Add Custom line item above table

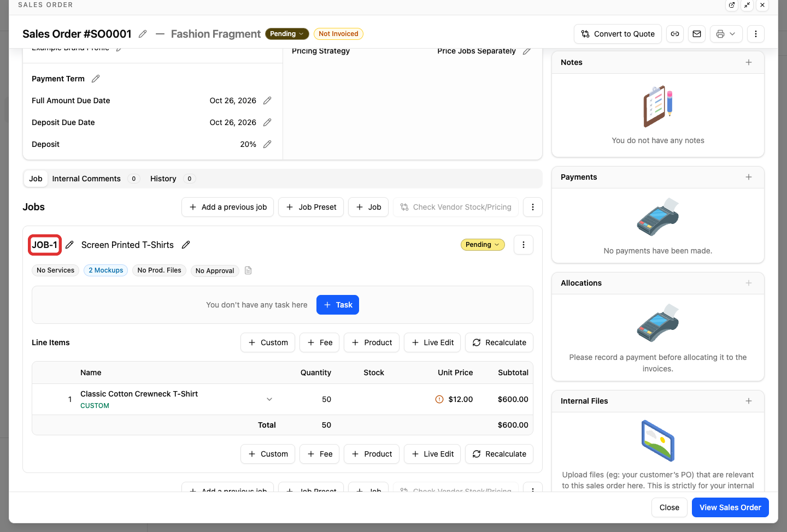(x=268, y=342)
